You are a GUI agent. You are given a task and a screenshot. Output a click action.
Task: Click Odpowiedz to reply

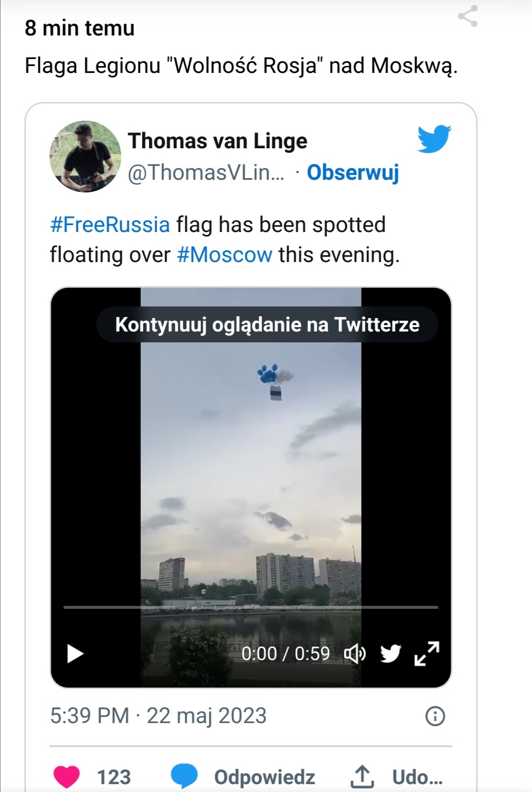coord(265,777)
